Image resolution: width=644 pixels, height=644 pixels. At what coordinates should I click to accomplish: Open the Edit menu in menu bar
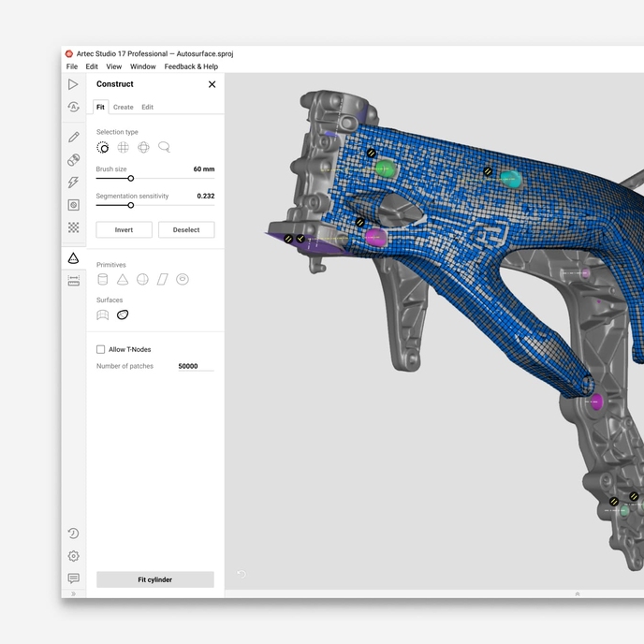92,66
